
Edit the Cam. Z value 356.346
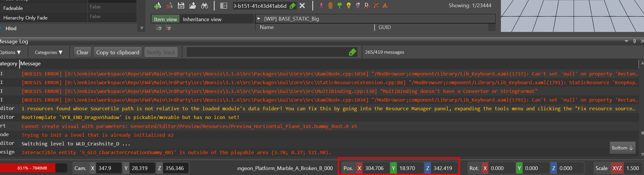pyautogui.click(x=176, y=168)
